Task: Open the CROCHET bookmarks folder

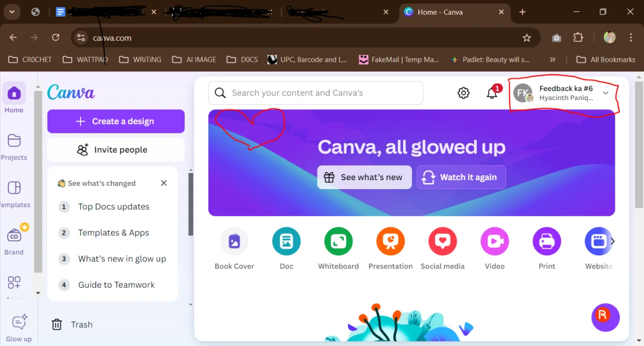Action: tap(30, 59)
